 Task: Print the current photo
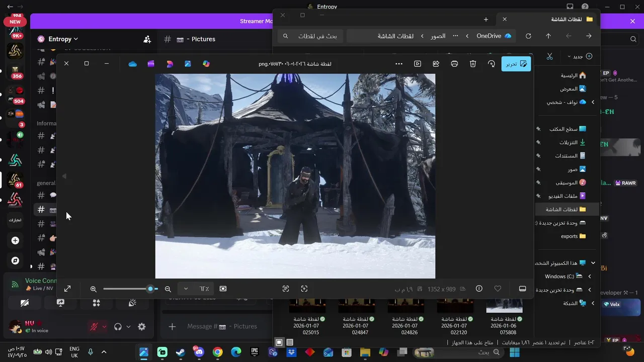454,64
